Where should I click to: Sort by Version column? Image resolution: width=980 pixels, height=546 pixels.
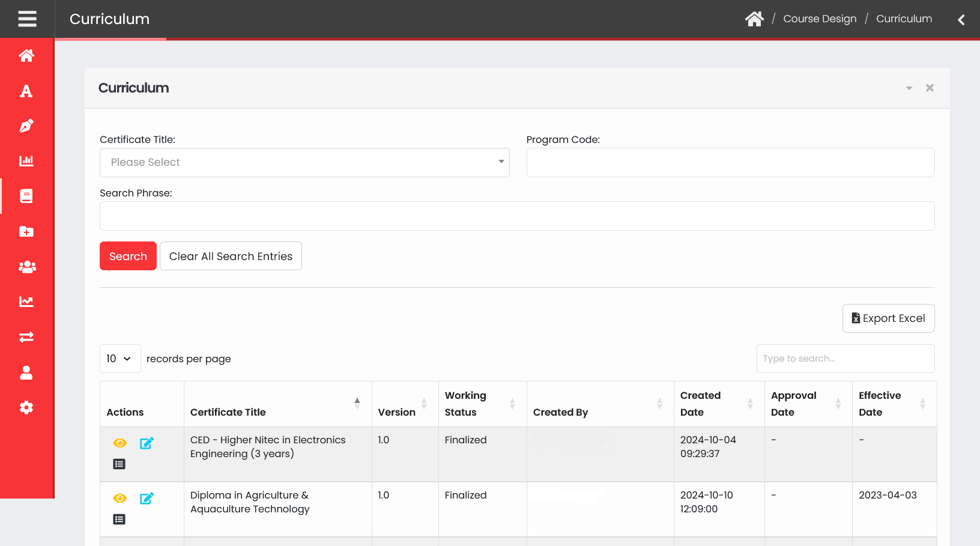coord(405,404)
